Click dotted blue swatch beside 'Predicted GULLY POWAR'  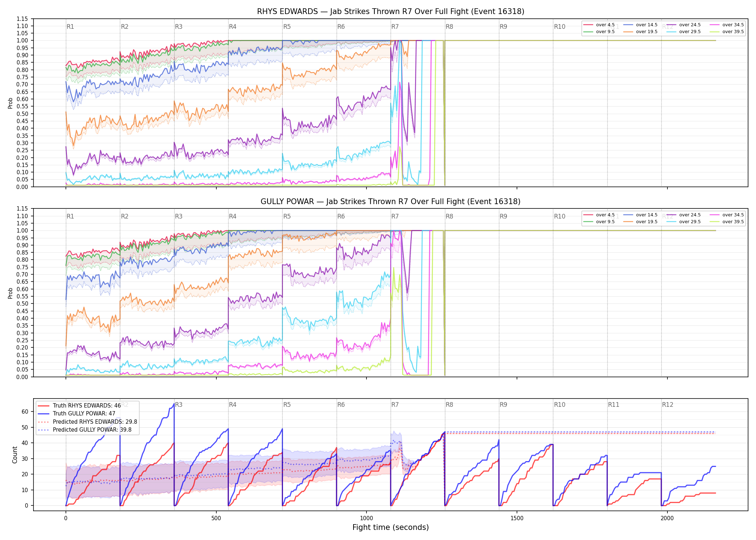tap(44, 430)
